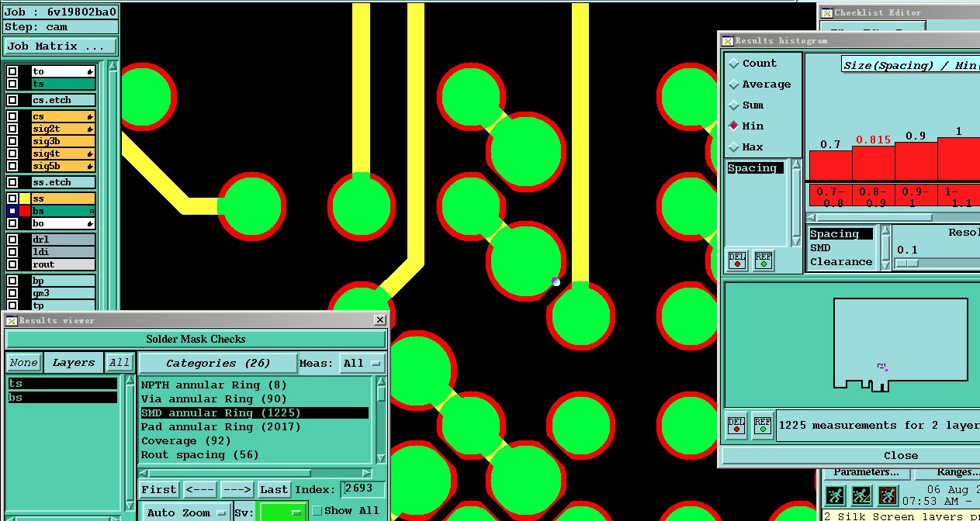Click the Results viewer window menu icon

coord(11,320)
